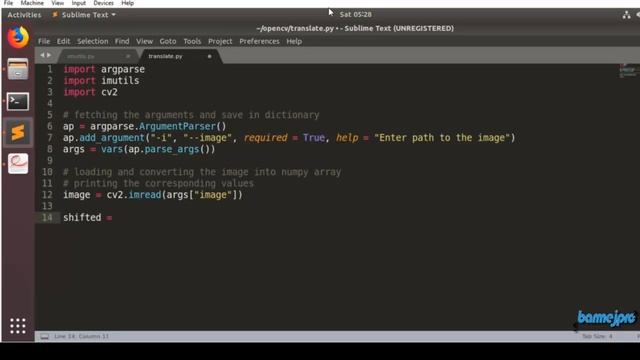Toggle side bar icon in status bar
Image resolution: width=640 pixels, height=360 pixels.
44,336
